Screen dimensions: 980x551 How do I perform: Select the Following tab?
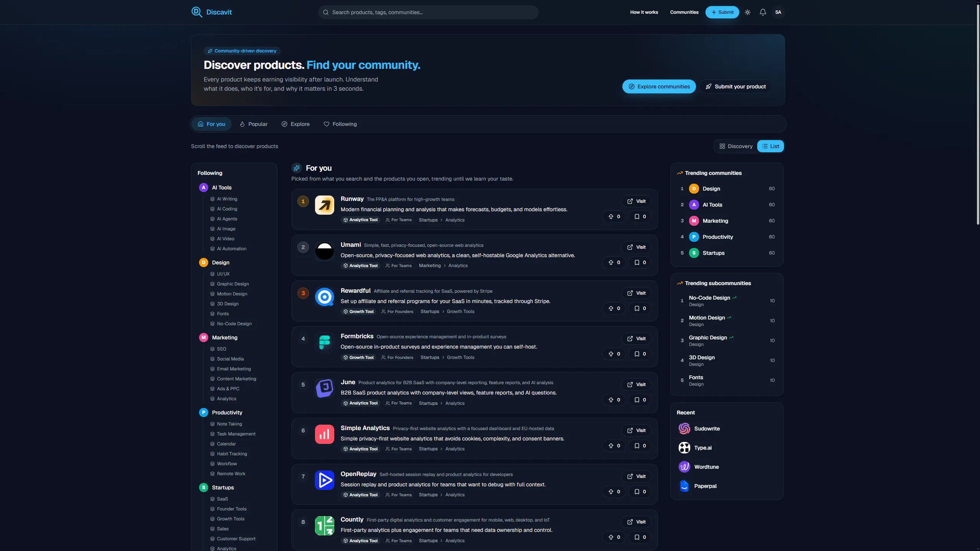coord(340,124)
